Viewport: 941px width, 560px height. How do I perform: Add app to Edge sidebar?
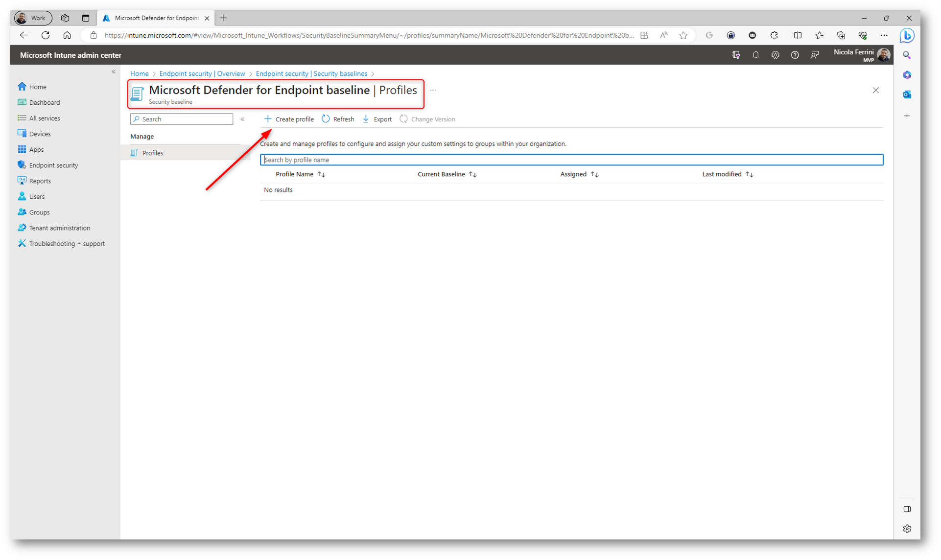(907, 116)
